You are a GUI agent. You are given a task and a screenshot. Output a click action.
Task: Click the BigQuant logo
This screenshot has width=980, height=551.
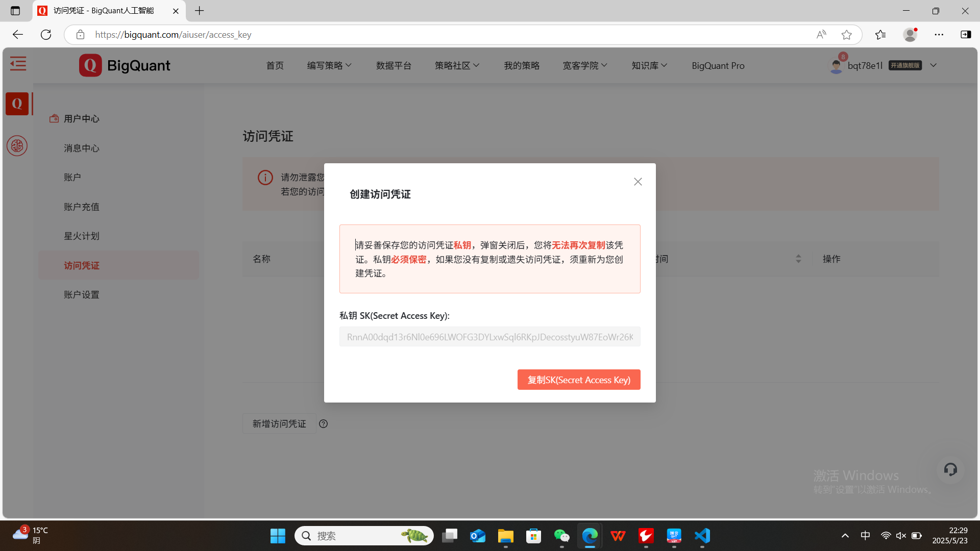pos(125,65)
